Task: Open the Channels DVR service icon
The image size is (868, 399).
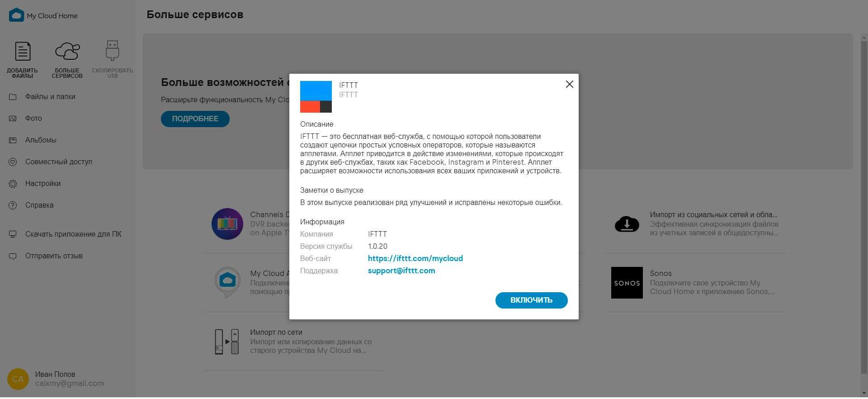Action: pos(227,224)
